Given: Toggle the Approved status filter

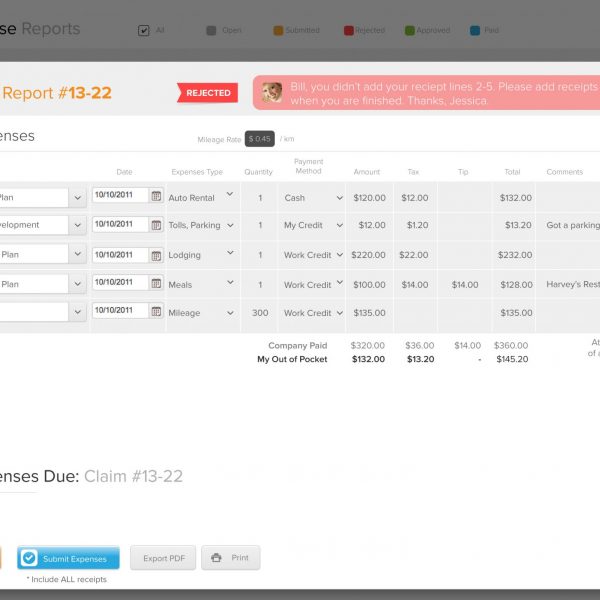Looking at the screenshot, I should click(410, 30).
